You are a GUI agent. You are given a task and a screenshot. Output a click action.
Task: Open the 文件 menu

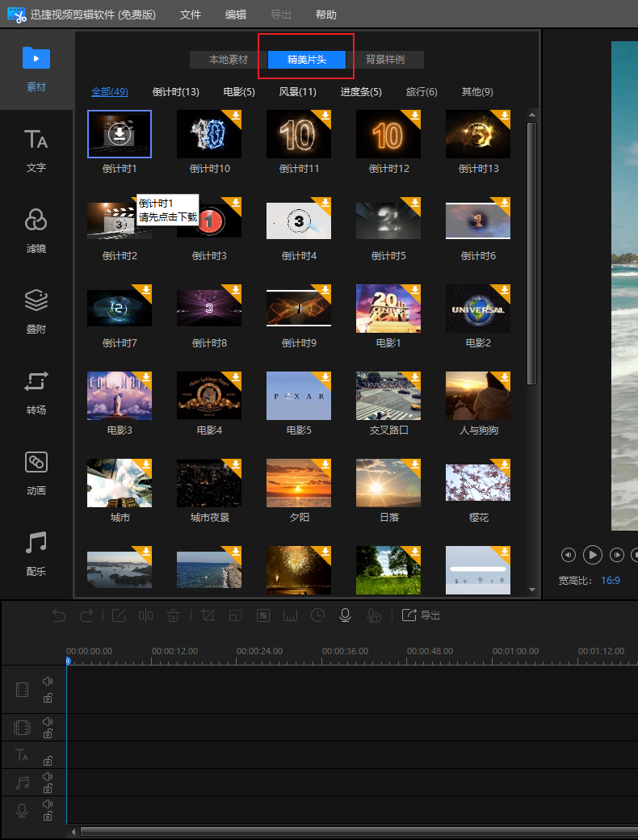tap(191, 15)
